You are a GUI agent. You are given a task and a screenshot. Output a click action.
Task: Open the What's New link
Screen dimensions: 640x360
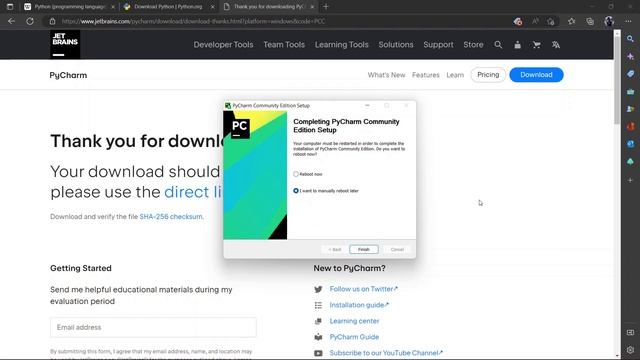pos(386,75)
